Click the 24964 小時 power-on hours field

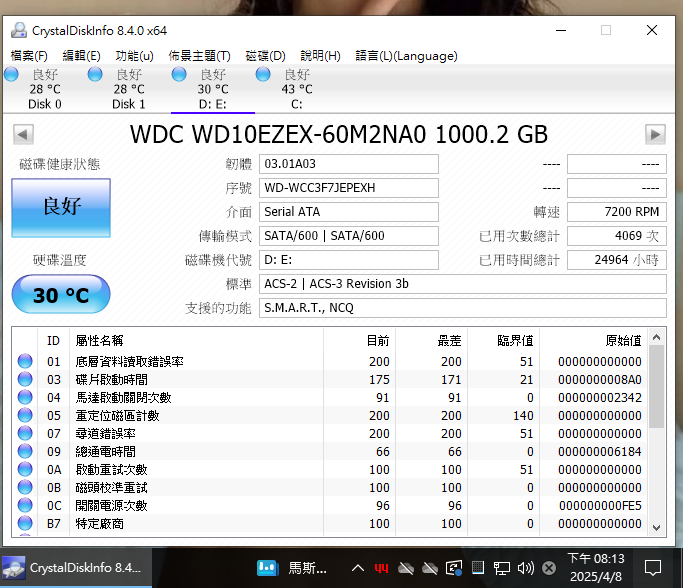(617, 260)
